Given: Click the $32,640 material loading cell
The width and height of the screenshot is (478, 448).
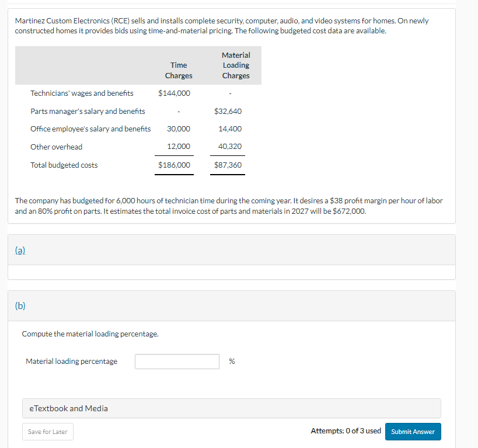Looking at the screenshot, I should click(x=228, y=111).
